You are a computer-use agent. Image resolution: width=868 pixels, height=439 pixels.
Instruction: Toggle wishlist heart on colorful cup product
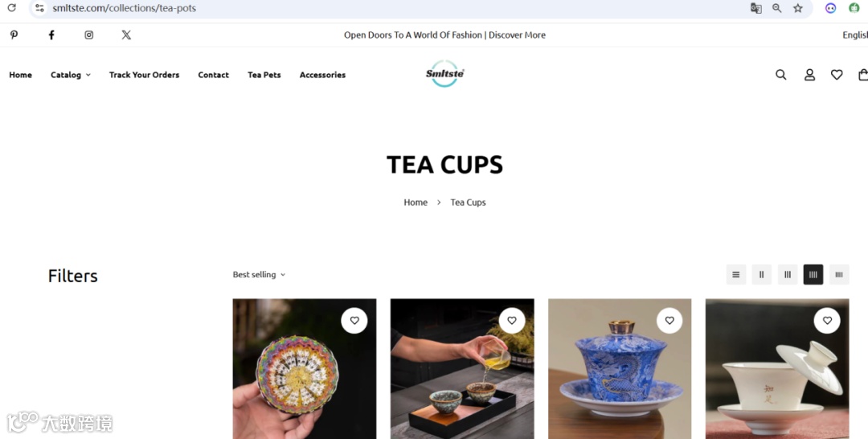(x=354, y=321)
